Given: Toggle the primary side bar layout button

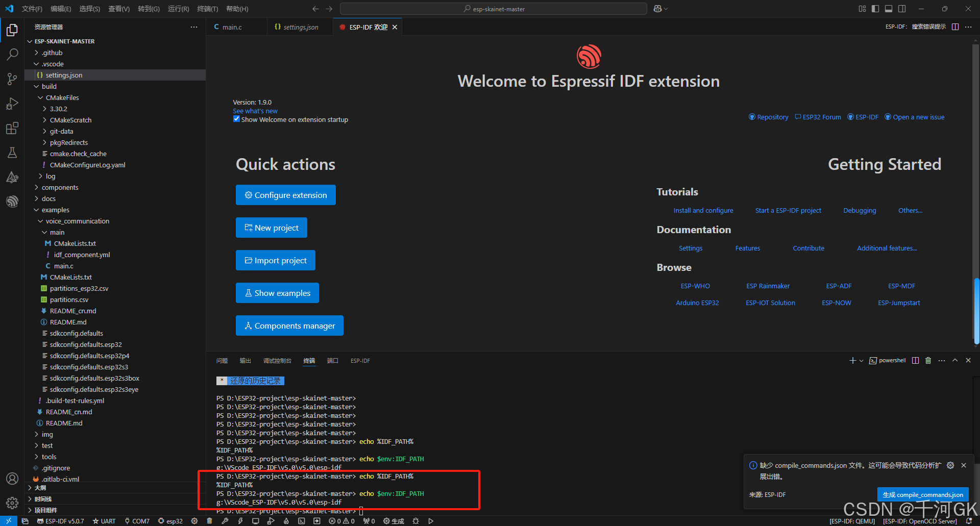Looking at the screenshot, I should coord(875,9).
